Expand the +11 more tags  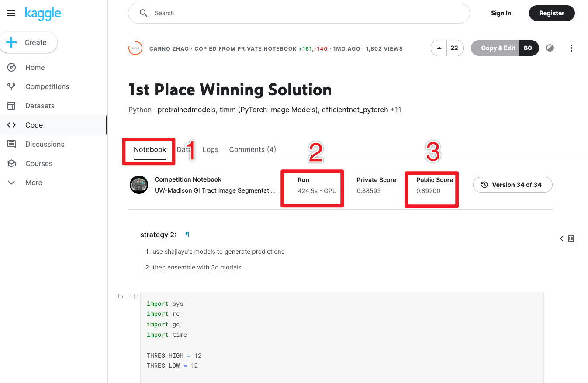(x=396, y=110)
